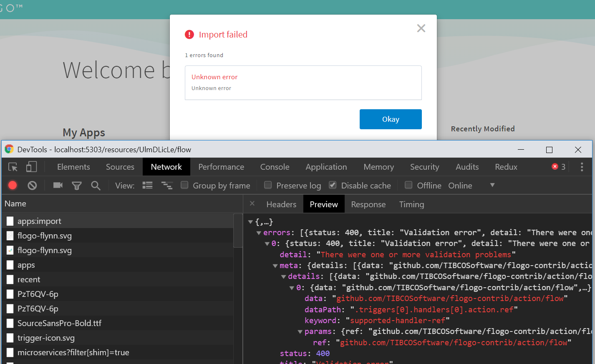Toggle device toolbar icon

pos(31,166)
